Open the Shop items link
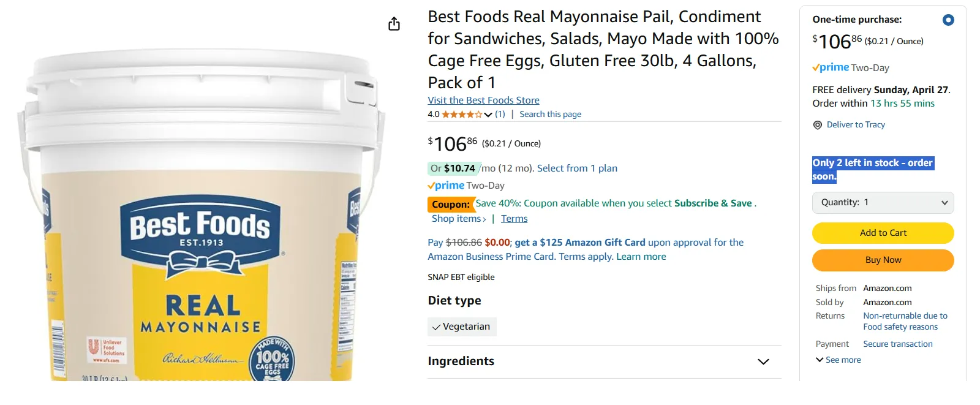Screen dimensions: 980x405 (458, 219)
